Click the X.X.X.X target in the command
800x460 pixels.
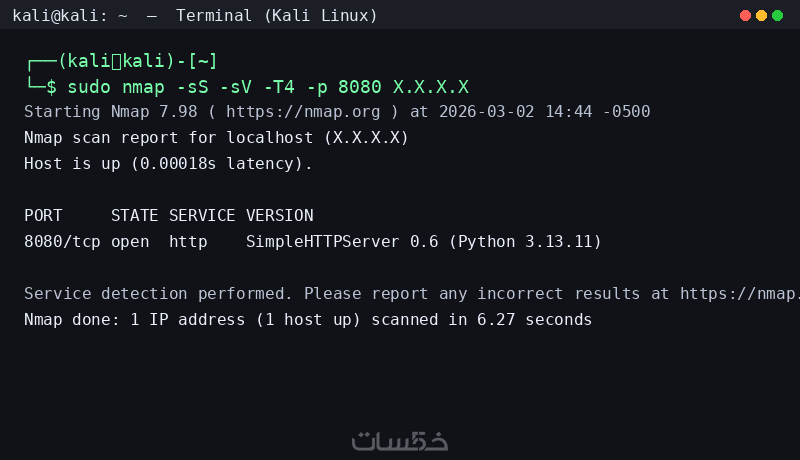point(431,87)
